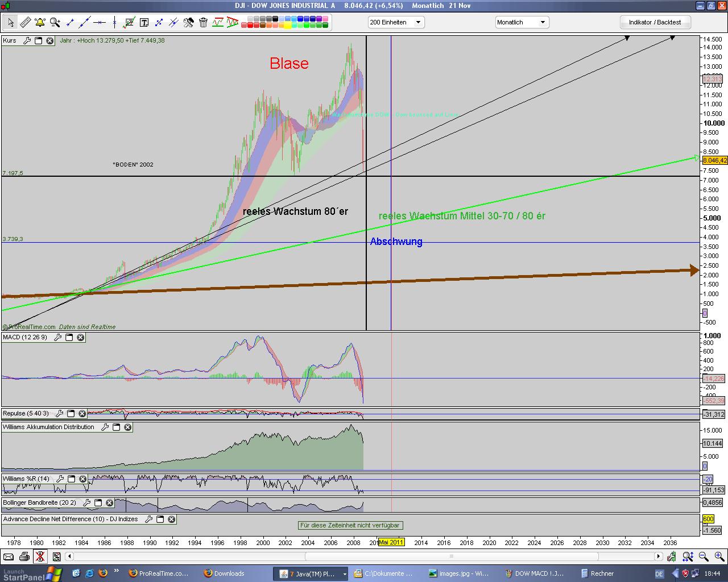Click the DE language indicator in tray
This screenshot has height=582, width=728.
point(659,574)
